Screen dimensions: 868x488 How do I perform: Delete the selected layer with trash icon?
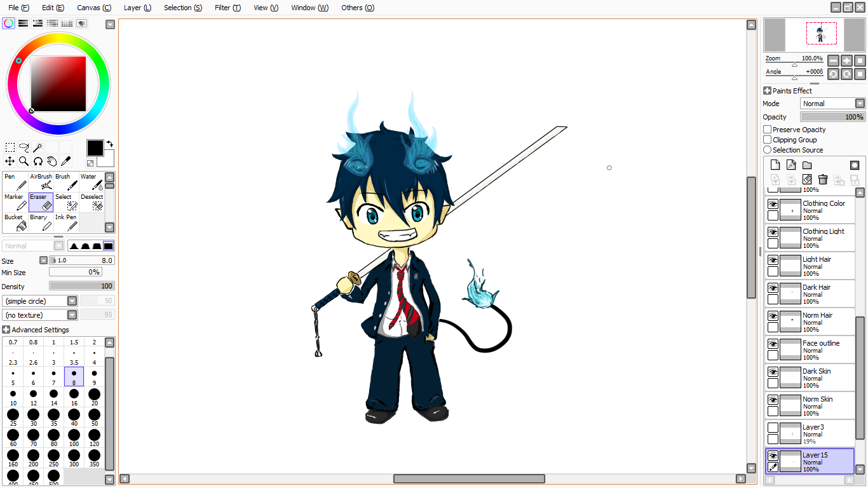click(x=823, y=180)
